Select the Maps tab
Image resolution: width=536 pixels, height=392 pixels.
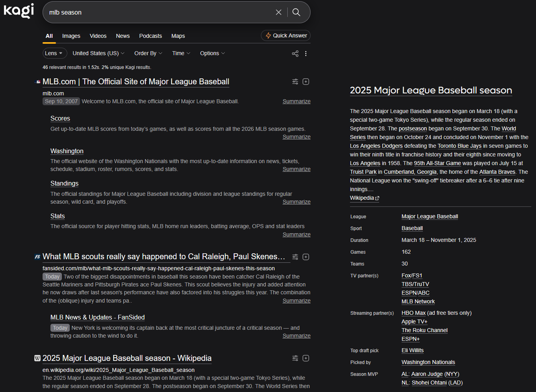tap(178, 36)
